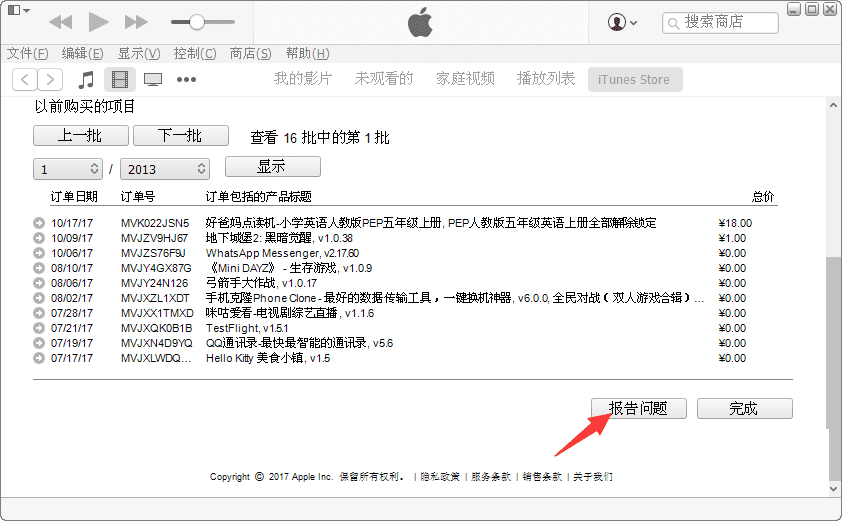This screenshot has width=842, height=521.
Task: Adjust the volume slider knob
Action: 197,22
